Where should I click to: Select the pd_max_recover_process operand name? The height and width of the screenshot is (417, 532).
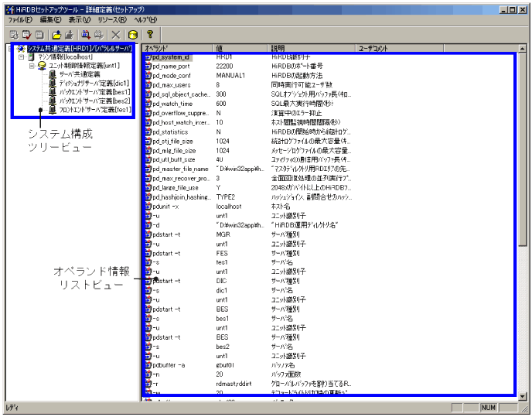point(181,178)
